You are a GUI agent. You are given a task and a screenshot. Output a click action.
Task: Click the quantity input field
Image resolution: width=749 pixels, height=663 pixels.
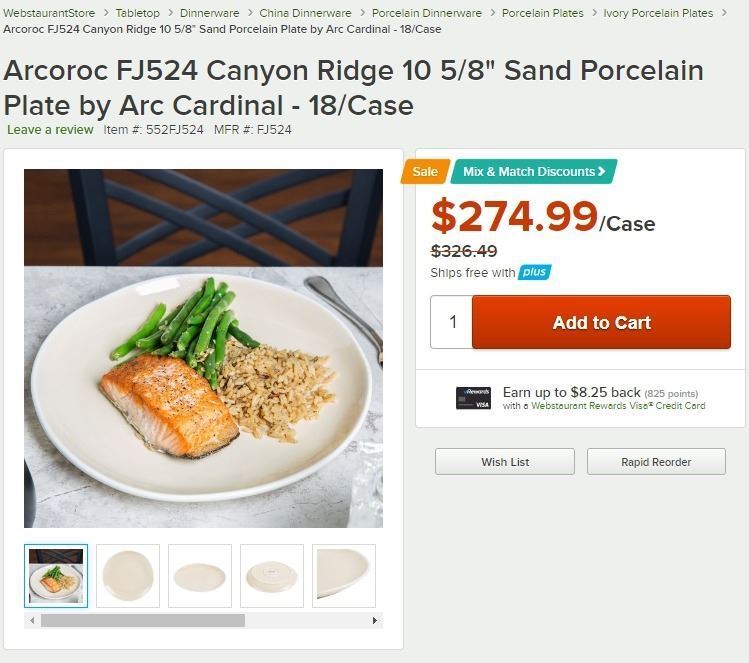[452, 322]
